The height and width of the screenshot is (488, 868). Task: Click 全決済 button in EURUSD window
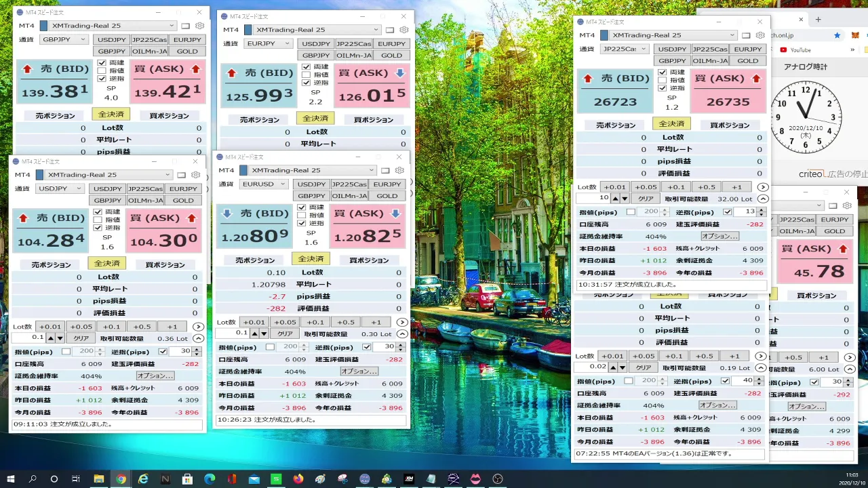(311, 259)
